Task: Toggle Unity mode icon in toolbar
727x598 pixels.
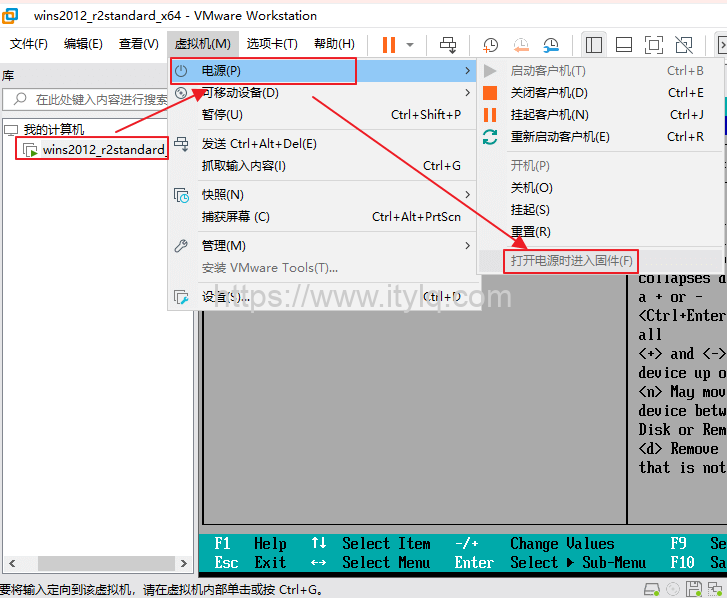Action: pyautogui.click(x=683, y=44)
